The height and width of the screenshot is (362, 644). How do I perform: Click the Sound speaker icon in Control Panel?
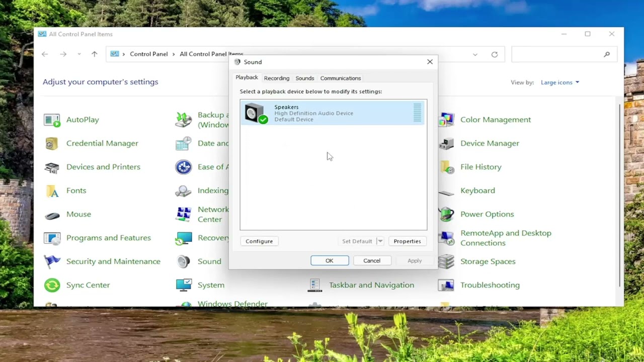[184, 261]
